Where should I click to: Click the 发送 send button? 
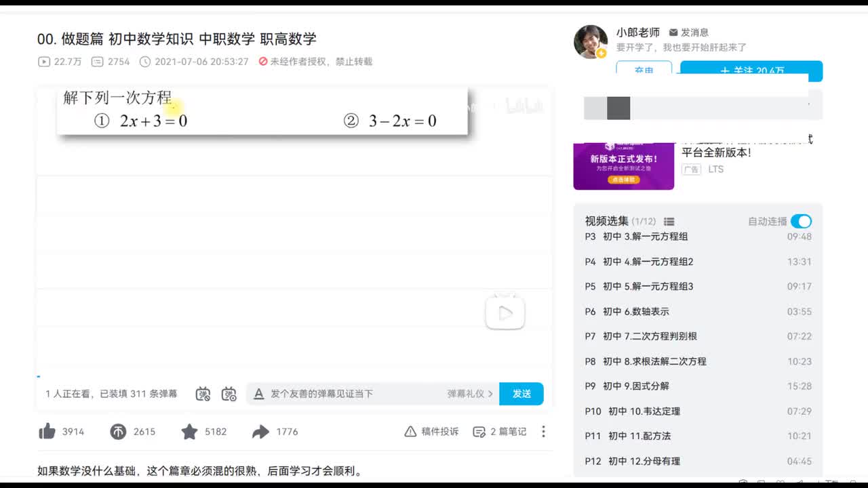point(521,394)
